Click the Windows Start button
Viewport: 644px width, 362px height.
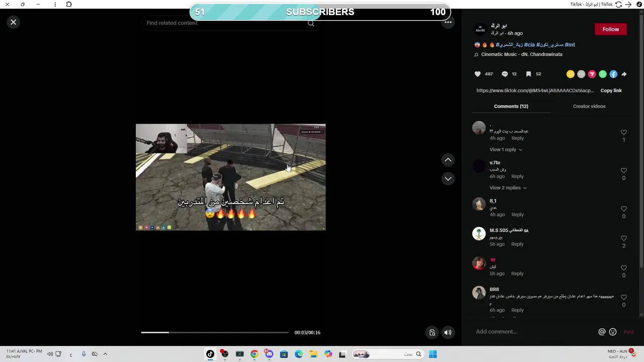coord(433,354)
